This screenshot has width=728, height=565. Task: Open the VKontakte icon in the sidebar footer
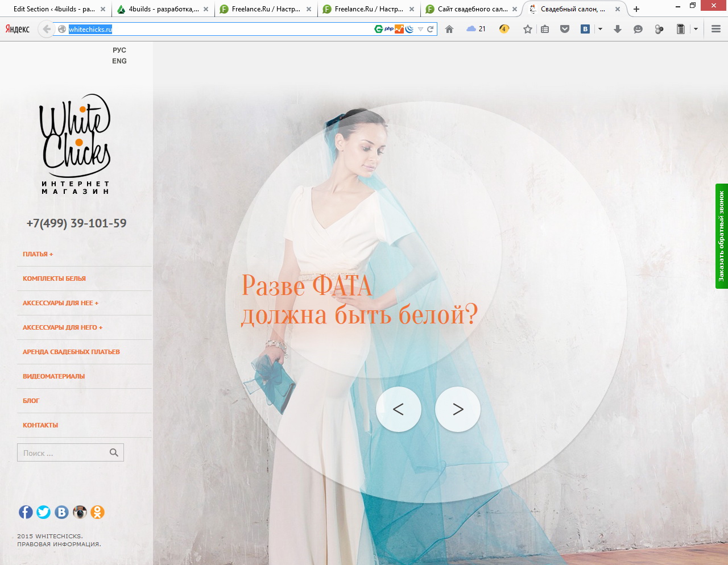[x=61, y=512]
